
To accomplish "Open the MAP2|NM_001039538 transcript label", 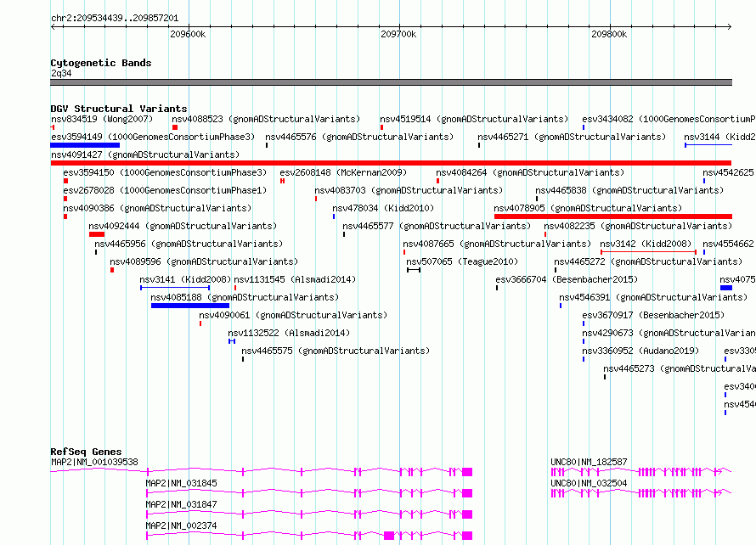I will point(94,462).
